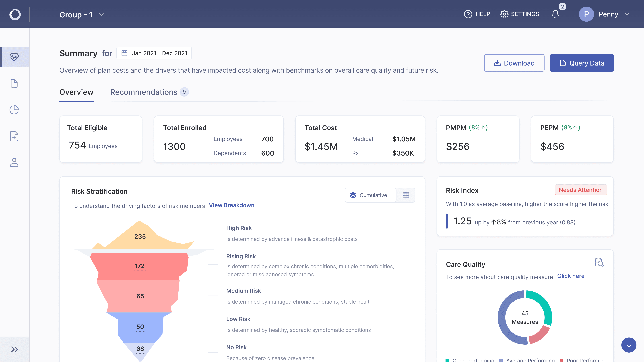644x362 pixels.
Task: Click the Medical $1.05M cost value
Action: [x=404, y=139]
